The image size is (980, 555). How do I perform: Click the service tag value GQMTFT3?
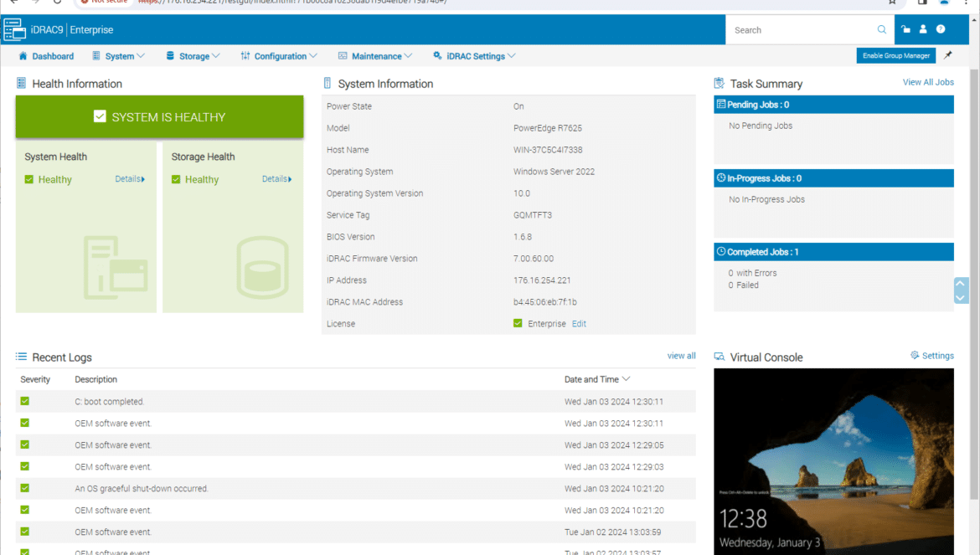pos(533,215)
